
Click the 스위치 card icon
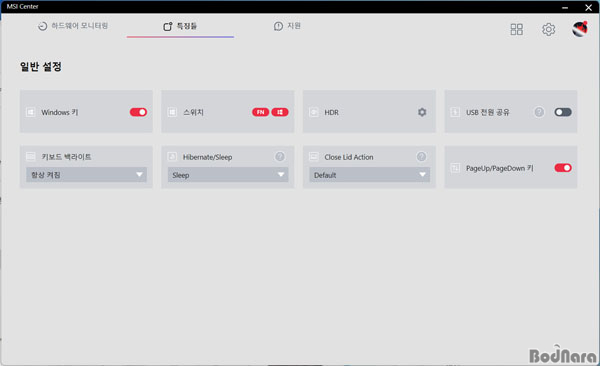click(172, 112)
